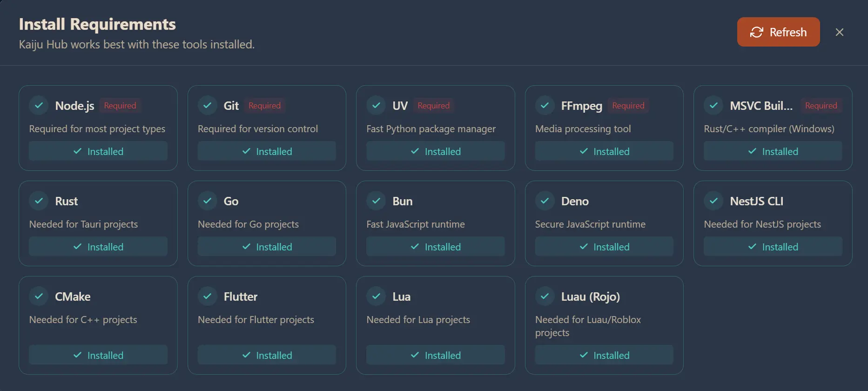
Task: Click the checkmark icon beside Deno
Action: point(545,201)
